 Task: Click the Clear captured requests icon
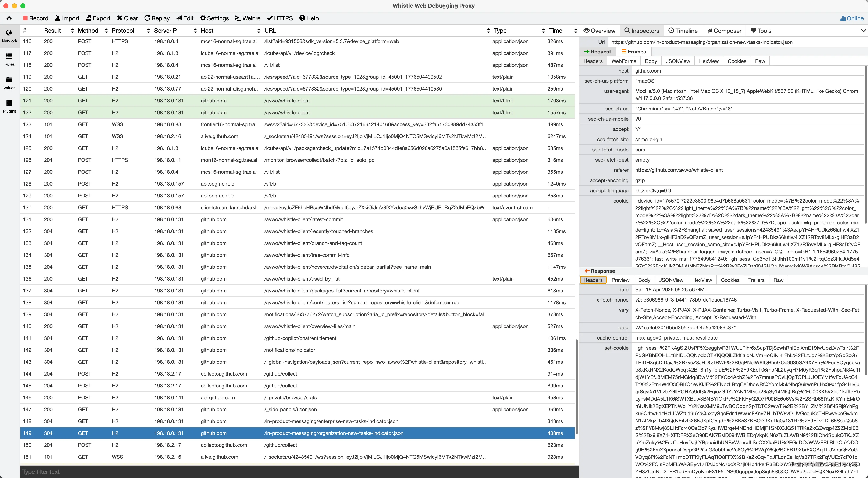[120, 18]
